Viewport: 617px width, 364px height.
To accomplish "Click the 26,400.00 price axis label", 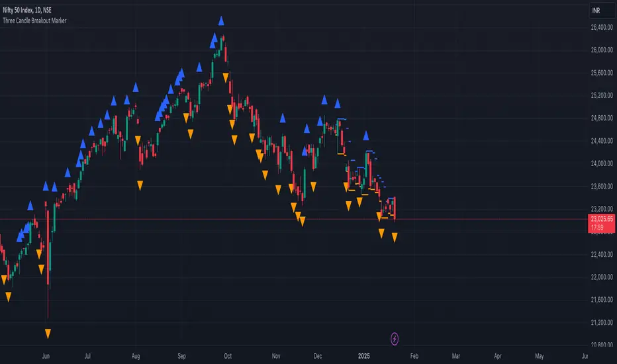I will [602, 28].
